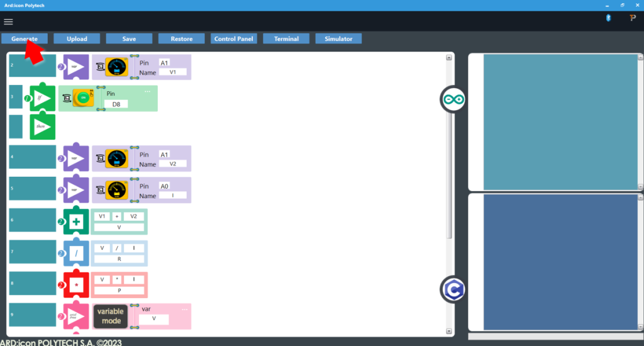Screen dimensions: 644x346
Task: Click the Generate button
Action: (x=25, y=38)
